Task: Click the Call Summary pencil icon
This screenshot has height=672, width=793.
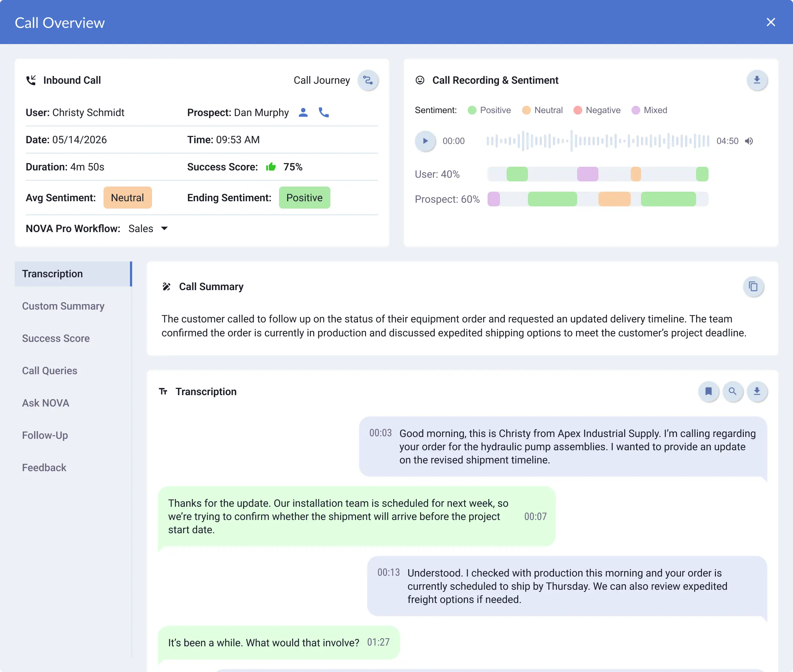Action: pos(166,286)
